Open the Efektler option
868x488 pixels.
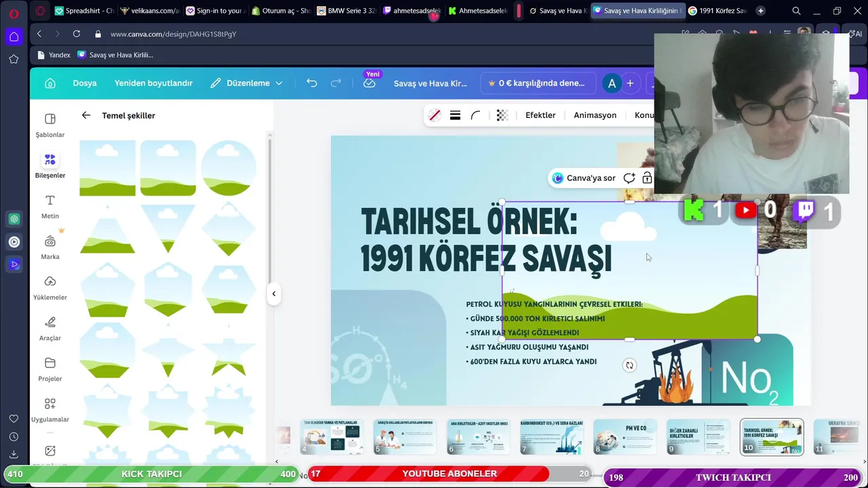click(540, 115)
